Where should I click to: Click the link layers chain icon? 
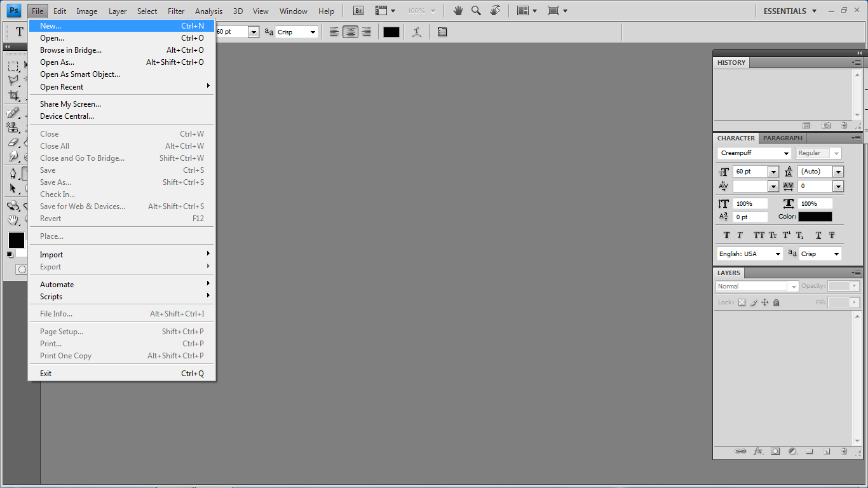coord(740,451)
